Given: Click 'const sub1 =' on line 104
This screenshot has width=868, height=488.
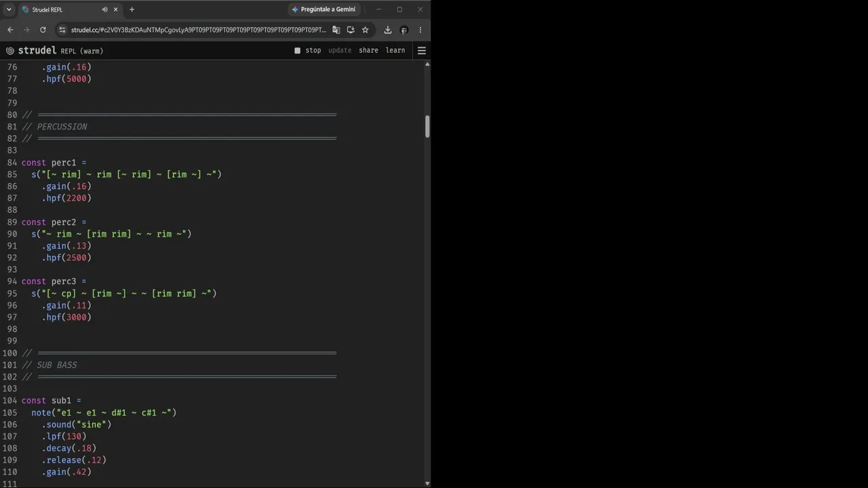Looking at the screenshot, I should (x=52, y=401).
